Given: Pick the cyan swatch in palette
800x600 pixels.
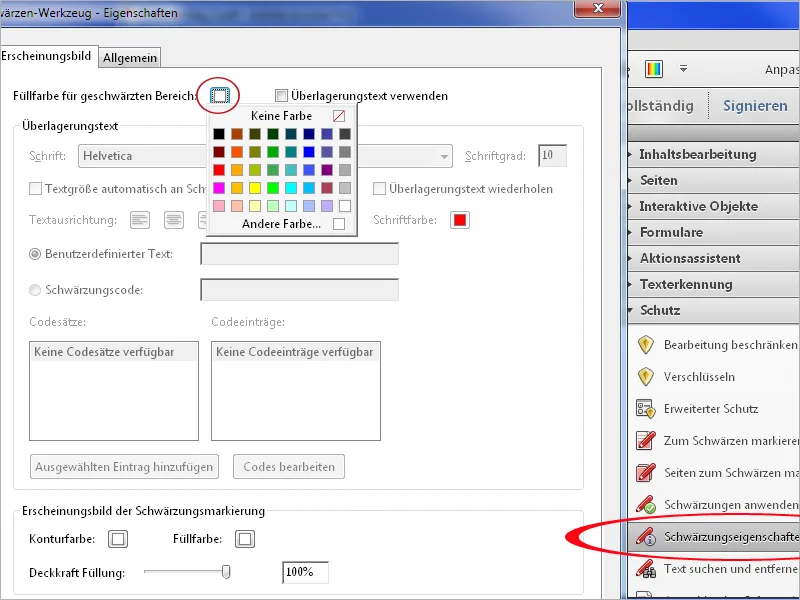Looking at the screenshot, I should click(291, 188).
